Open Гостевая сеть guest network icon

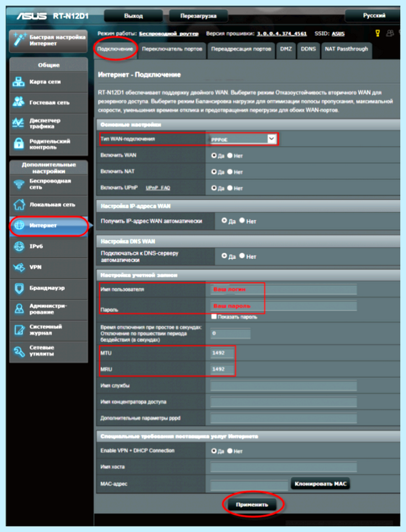click(19, 102)
